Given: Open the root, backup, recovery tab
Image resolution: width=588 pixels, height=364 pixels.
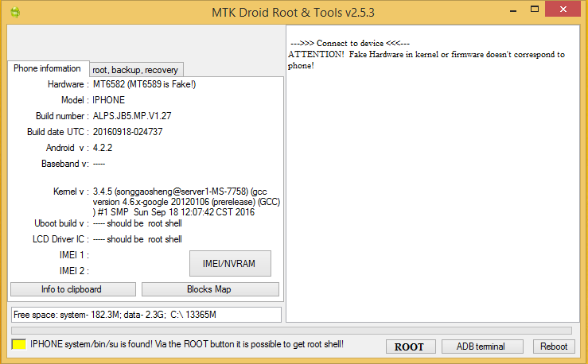Looking at the screenshot, I should [x=135, y=70].
